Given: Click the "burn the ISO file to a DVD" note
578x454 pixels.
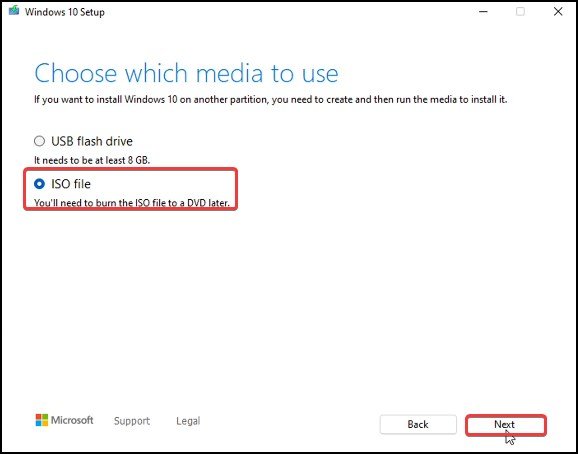Looking at the screenshot, I should [132, 203].
